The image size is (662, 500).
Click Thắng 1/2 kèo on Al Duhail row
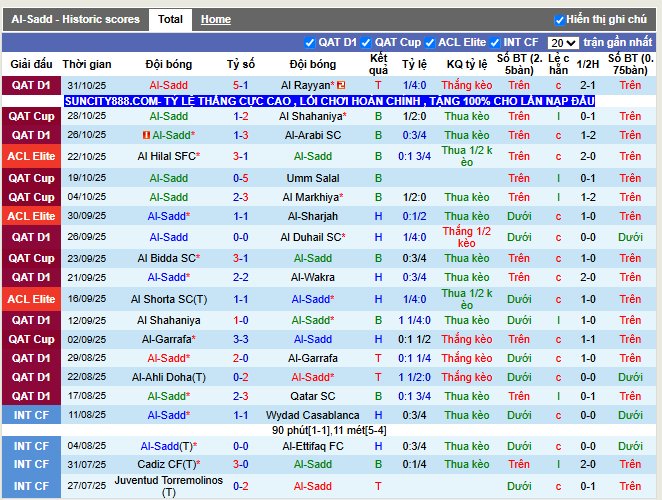[x=467, y=237]
